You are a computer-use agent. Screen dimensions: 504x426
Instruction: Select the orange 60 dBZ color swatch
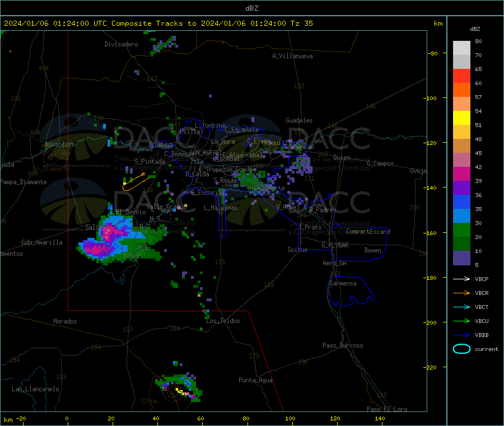point(461,90)
